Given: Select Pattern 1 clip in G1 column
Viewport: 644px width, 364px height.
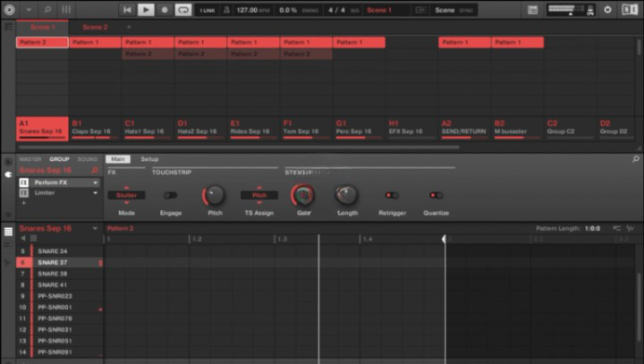Looking at the screenshot, I should [x=359, y=42].
